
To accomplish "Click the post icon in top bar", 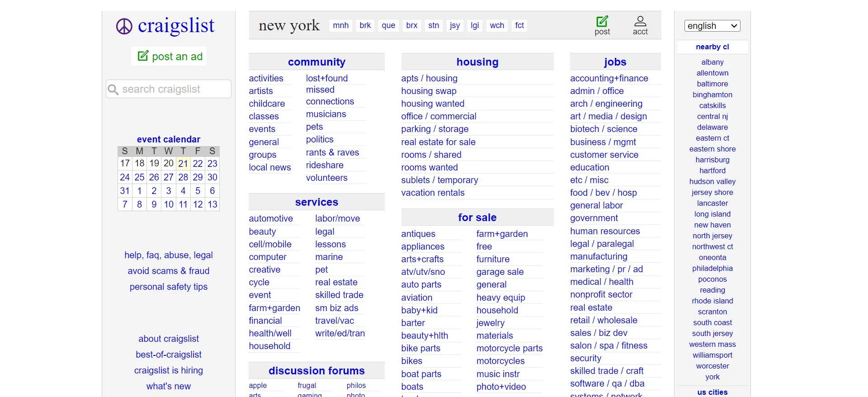I will pyautogui.click(x=602, y=26).
